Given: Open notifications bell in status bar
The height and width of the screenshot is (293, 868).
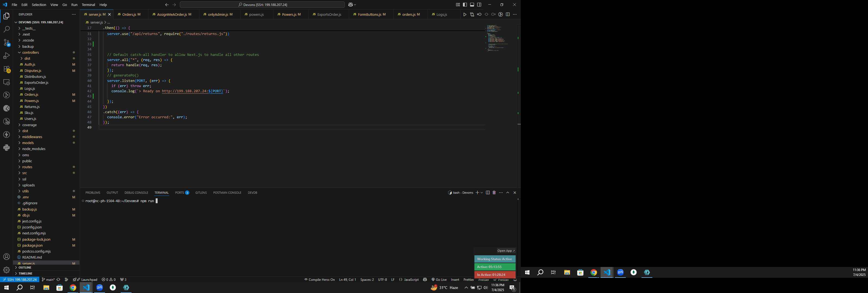Looking at the screenshot, I should [515, 279].
